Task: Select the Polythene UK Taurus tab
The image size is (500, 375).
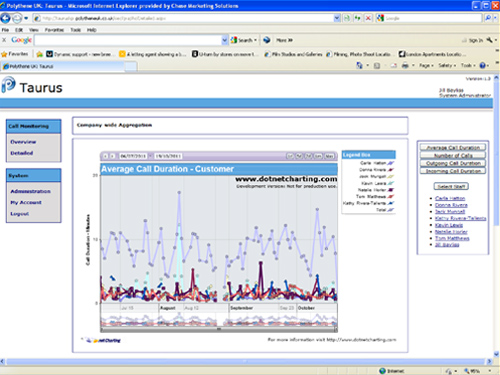Action: 63,66
